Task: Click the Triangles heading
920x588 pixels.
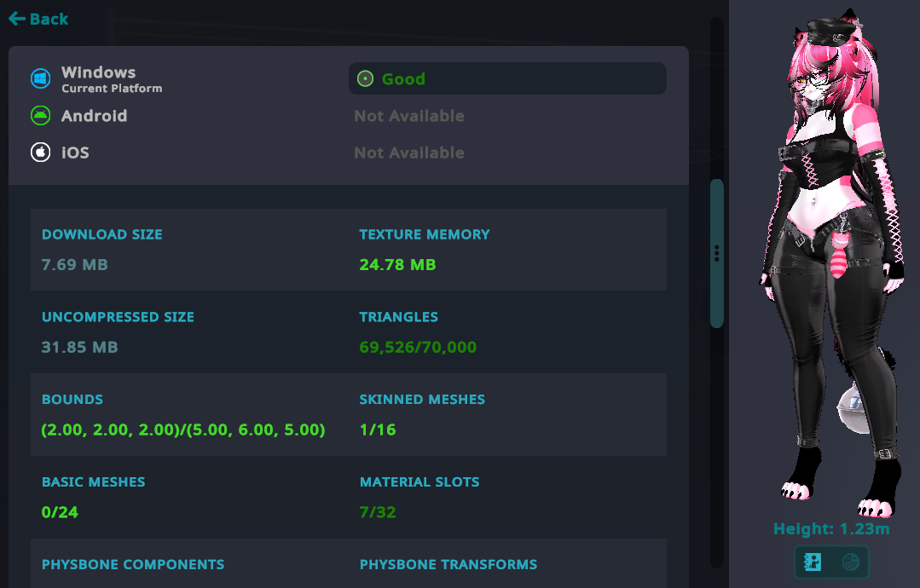Action: [x=398, y=317]
